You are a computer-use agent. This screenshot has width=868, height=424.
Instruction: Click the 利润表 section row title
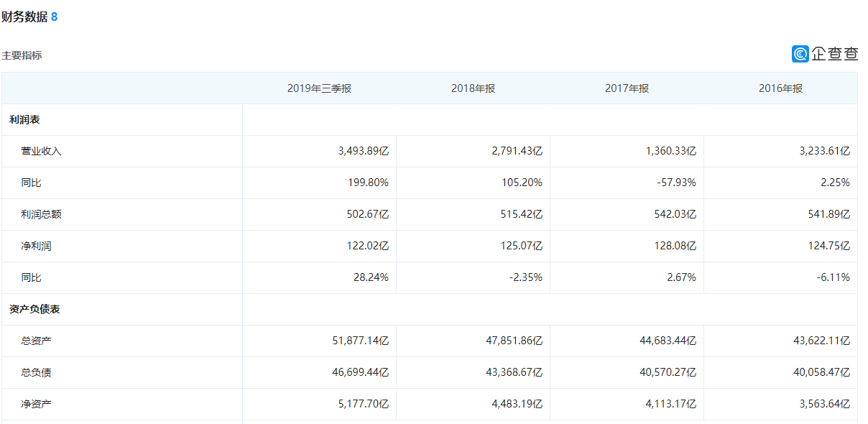(x=24, y=119)
